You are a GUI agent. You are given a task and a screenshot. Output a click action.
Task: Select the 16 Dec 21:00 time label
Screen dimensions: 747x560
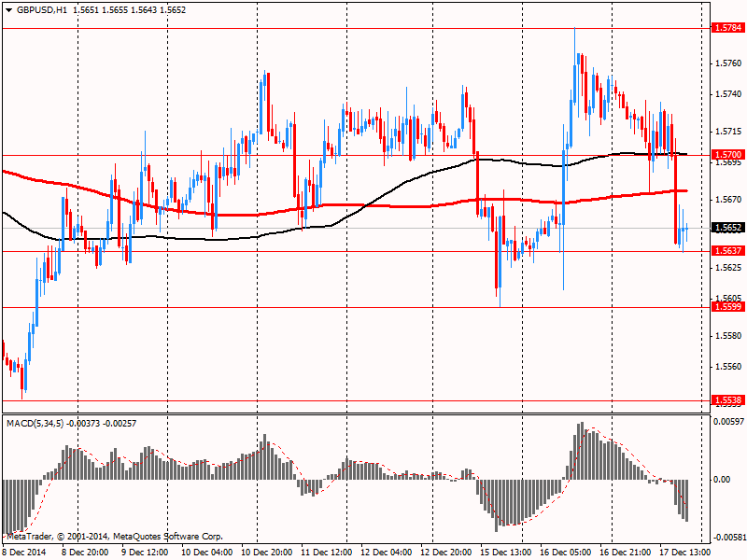pyautogui.click(x=626, y=552)
